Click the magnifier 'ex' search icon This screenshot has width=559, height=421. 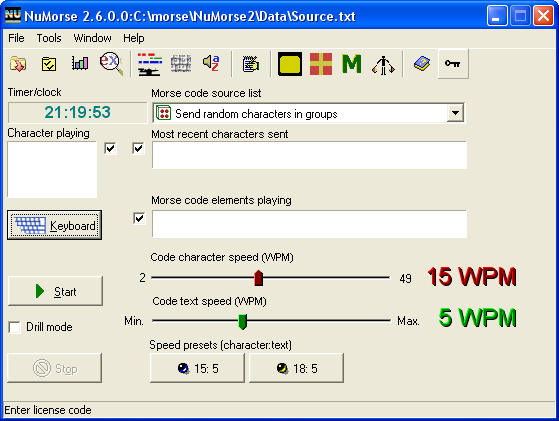pos(111,63)
